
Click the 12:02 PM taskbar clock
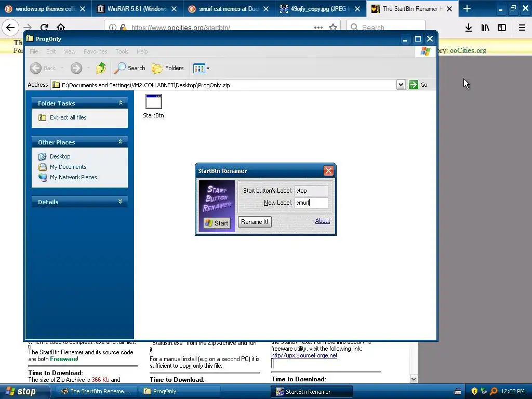513,391
